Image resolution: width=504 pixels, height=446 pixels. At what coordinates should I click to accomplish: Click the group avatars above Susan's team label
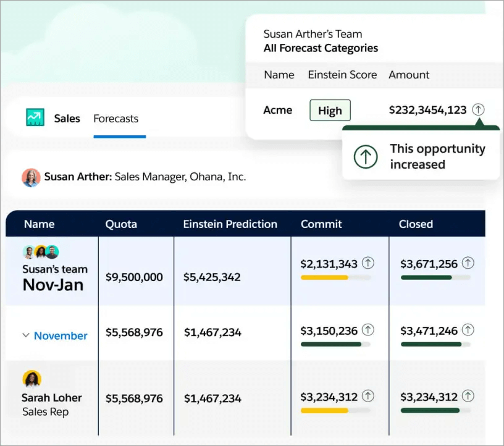tap(40, 252)
